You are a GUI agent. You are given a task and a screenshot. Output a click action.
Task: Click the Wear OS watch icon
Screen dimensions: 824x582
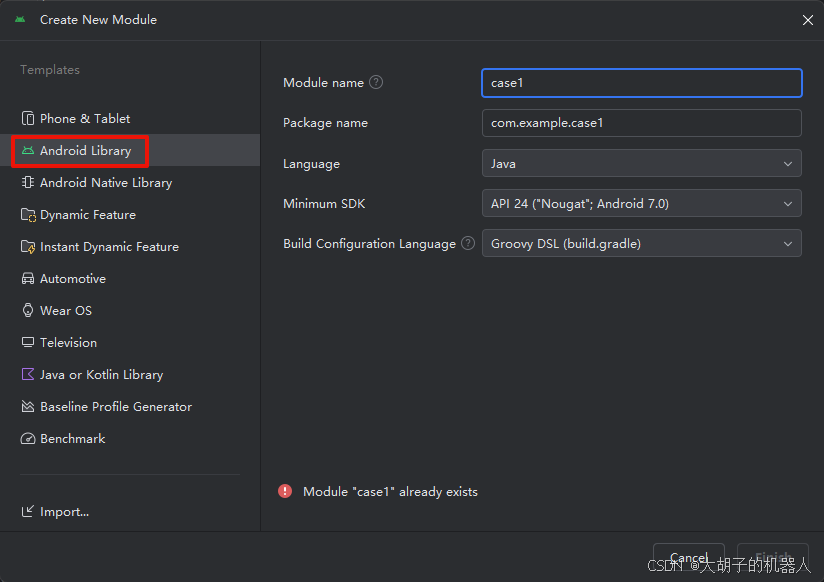28,311
